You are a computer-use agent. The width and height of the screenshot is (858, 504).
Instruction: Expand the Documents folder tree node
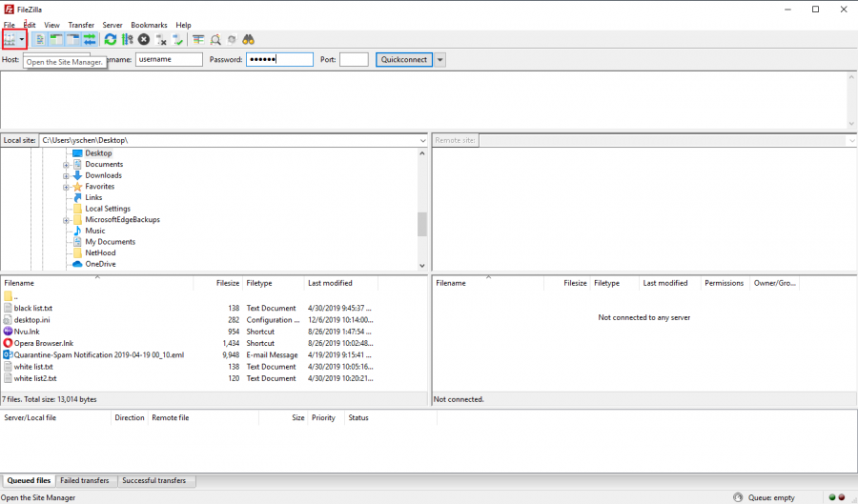coord(67,165)
